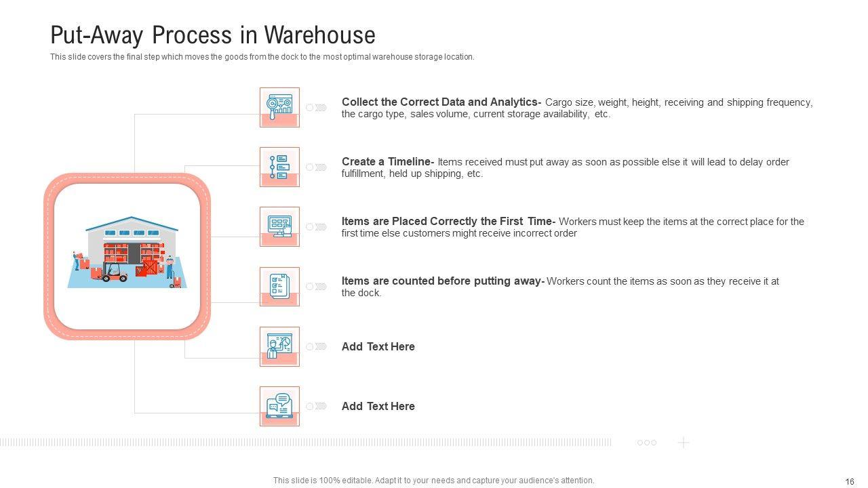Click the computer monitor grid icon

tap(279, 226)
